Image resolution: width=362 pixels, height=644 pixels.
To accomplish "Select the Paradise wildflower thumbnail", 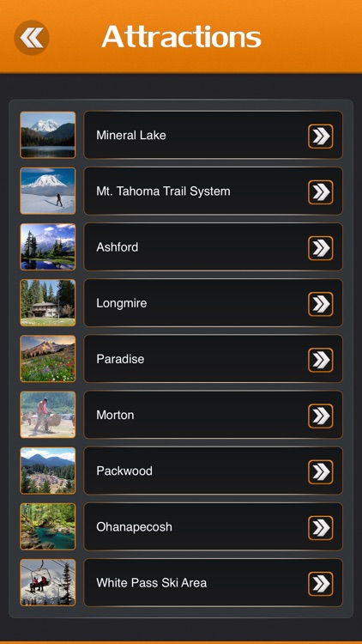I will click(48, 359).
